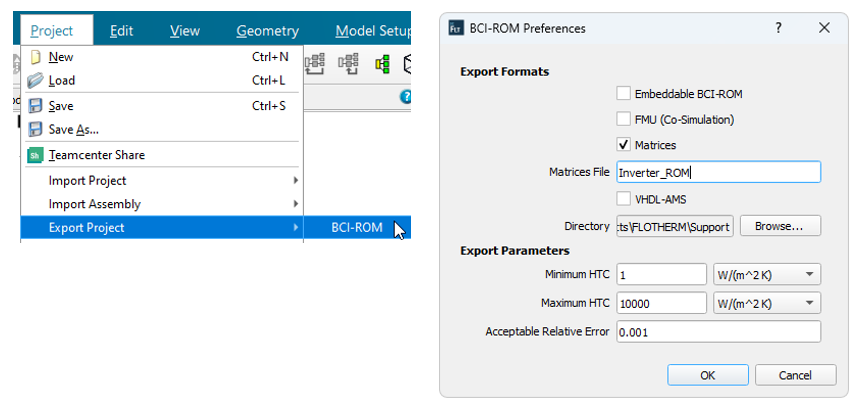Click the dialog question mark help button

pos(779,28)
